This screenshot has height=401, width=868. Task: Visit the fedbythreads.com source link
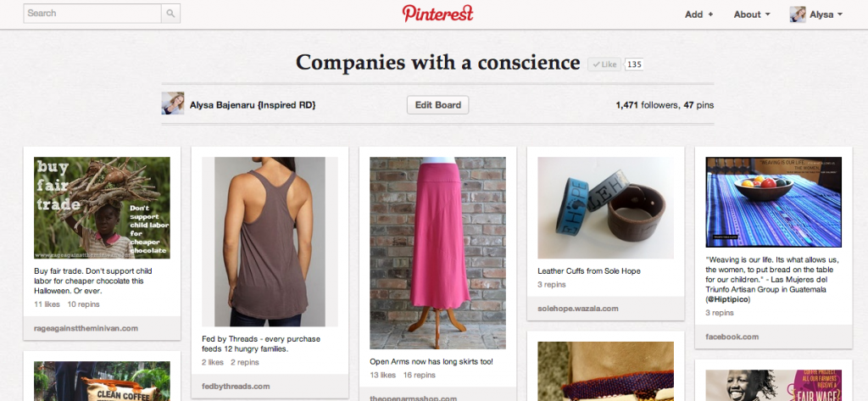click(x=236, y=386)
